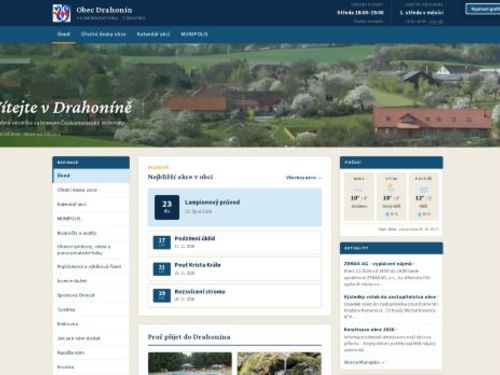Open the Více na Munipolis link
This screenshot has width=500, height=375.
click(364, 362)
